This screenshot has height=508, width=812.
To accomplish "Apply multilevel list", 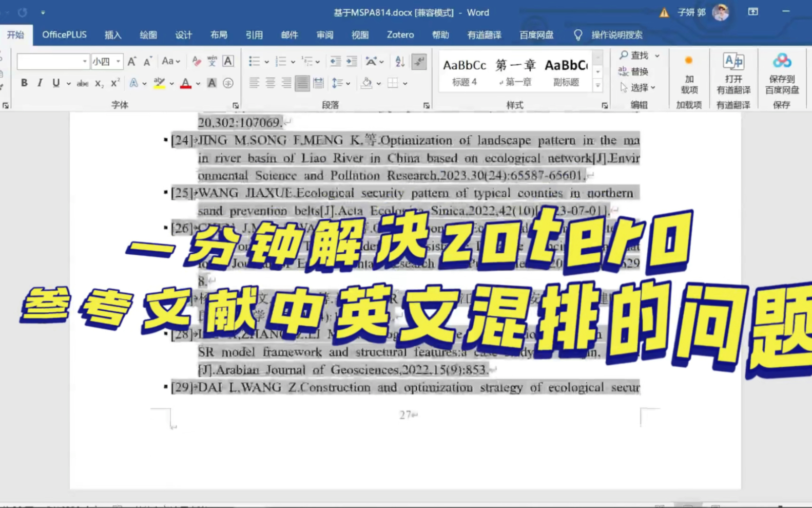I will tap(307, 62).
